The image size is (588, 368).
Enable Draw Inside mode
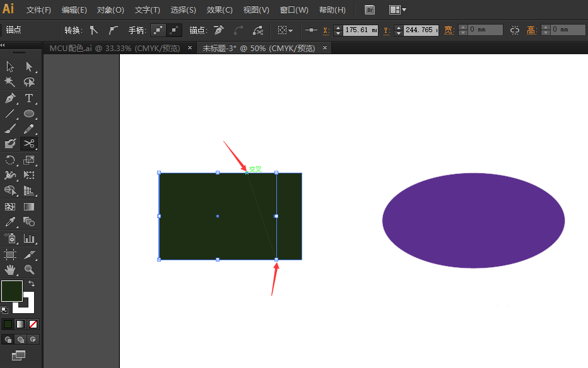33,340
